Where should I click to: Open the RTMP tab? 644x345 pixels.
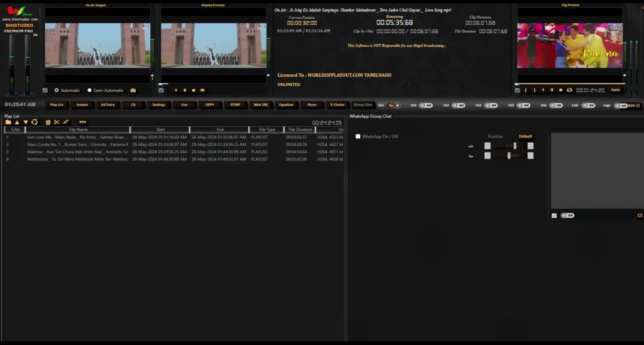235,104
